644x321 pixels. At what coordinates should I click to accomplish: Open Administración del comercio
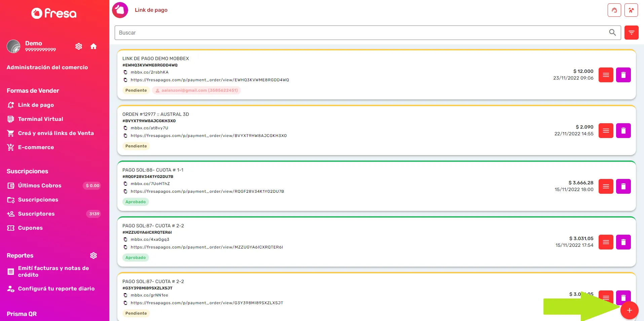point(47,67)
